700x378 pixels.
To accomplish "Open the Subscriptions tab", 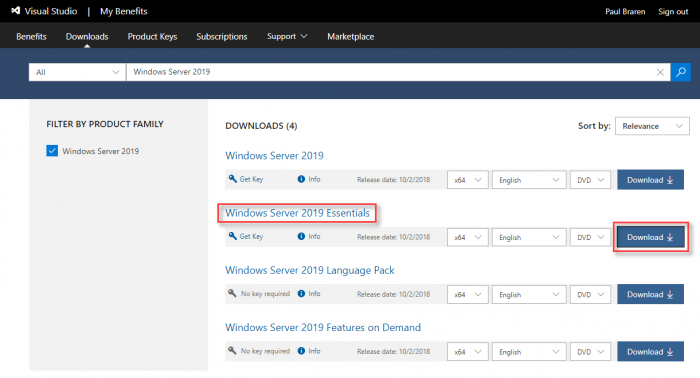I will pos(222,37).
